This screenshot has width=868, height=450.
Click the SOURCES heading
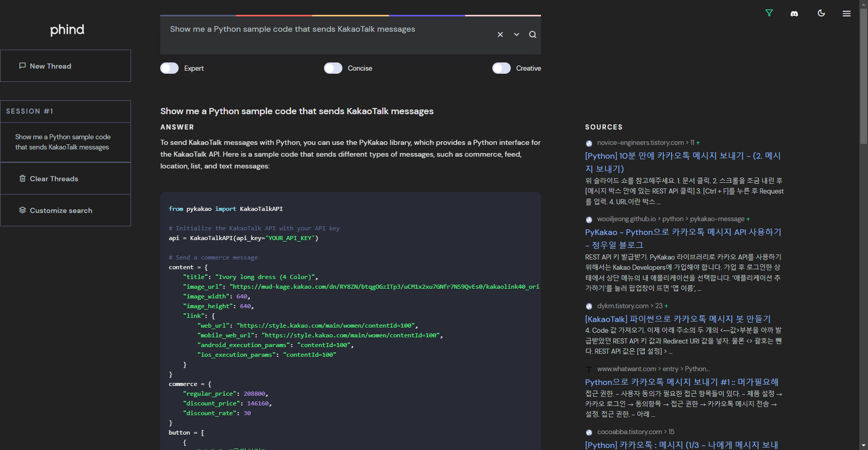click(604, 127)
